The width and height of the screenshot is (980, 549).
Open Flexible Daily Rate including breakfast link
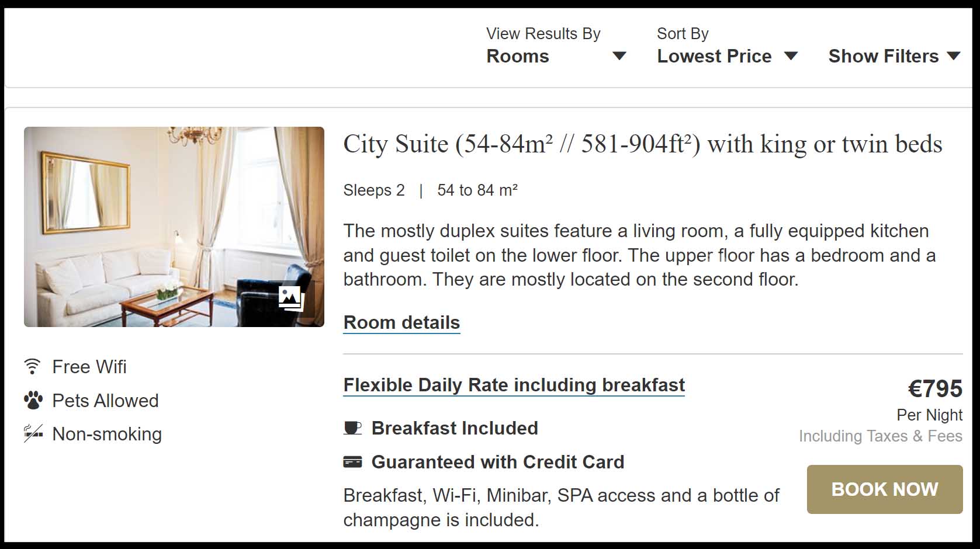pyautogui.click(x=514, y=385)
